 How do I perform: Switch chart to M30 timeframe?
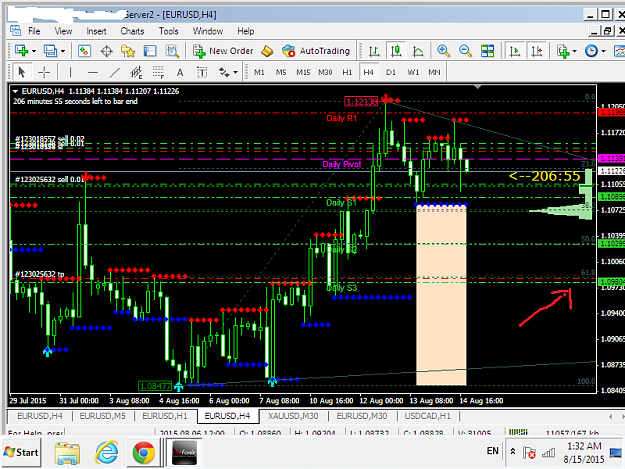coord(325,72)
